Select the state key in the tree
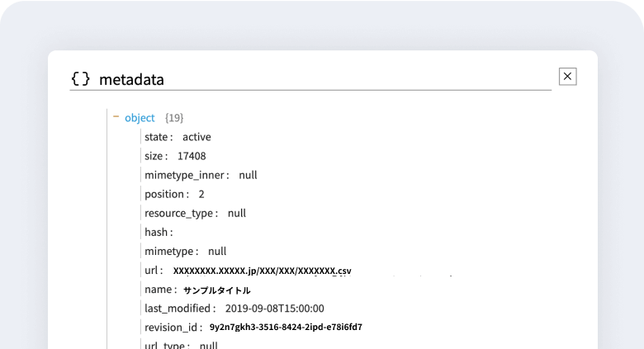The width and height of the screenshot is (644, 349). coord(159,137)
